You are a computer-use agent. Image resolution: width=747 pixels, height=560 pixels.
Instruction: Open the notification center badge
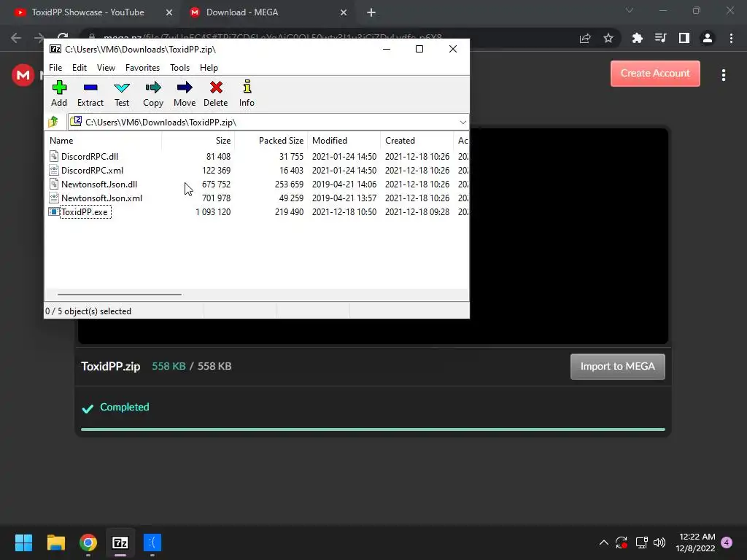(727, 542)
